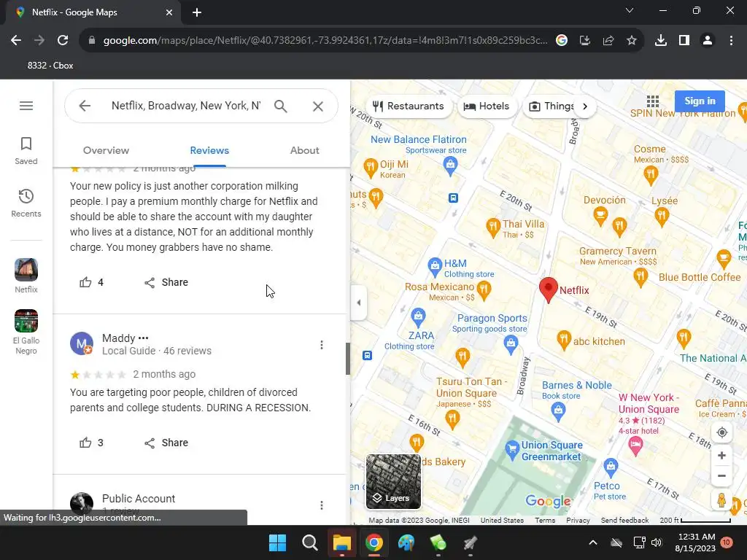Open a new browser tab
The width and height of the screenshot is (747, 560).
click(x=197, y=12)
